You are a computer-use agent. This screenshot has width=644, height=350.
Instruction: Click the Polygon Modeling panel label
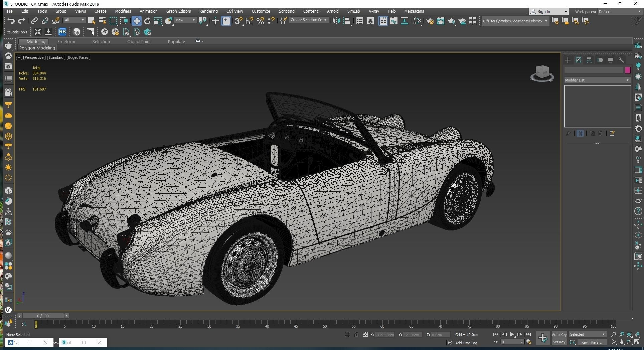37,48
